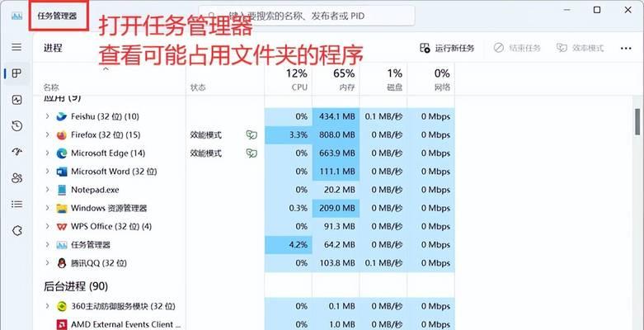This screenshot has width=644, height=330.
Task: Click the 任务管理器 process row icon
Action: tap(62, 245)
